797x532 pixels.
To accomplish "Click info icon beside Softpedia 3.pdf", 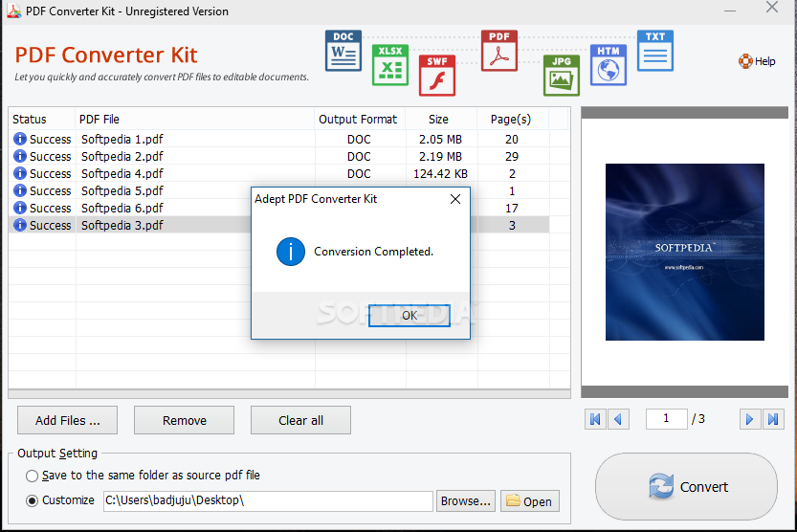I will [x=20, y=225].
